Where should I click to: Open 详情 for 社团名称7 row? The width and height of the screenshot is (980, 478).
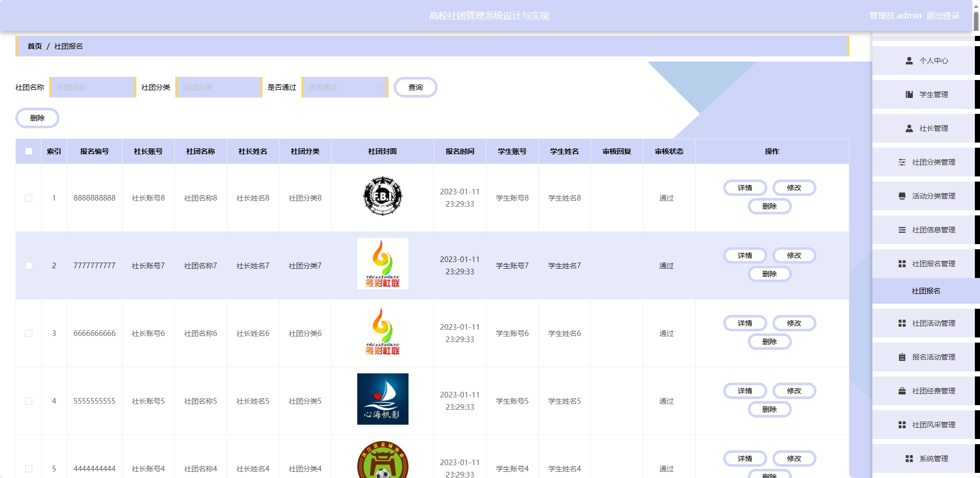tap(745, 255)
